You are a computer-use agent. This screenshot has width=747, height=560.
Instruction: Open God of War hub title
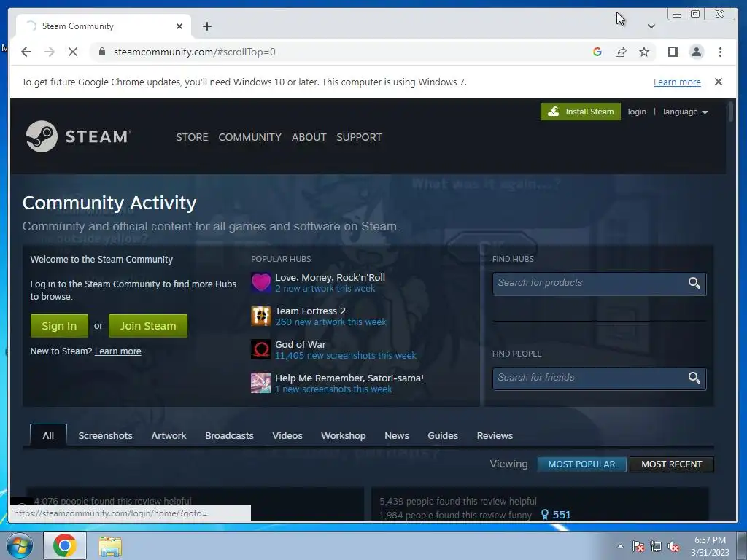coord(300,344)
